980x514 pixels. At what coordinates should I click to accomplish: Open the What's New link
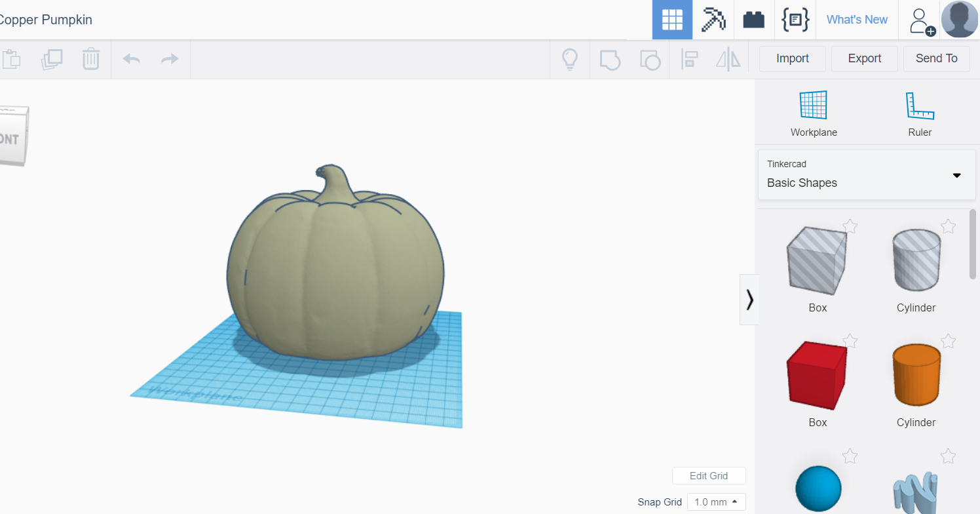[857, 20]
